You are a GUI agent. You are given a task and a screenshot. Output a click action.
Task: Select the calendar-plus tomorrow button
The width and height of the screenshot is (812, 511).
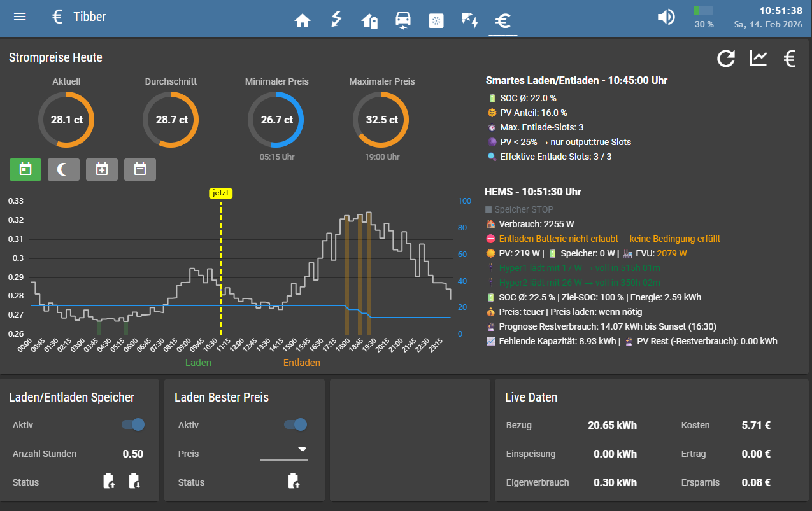pos(102,169)
